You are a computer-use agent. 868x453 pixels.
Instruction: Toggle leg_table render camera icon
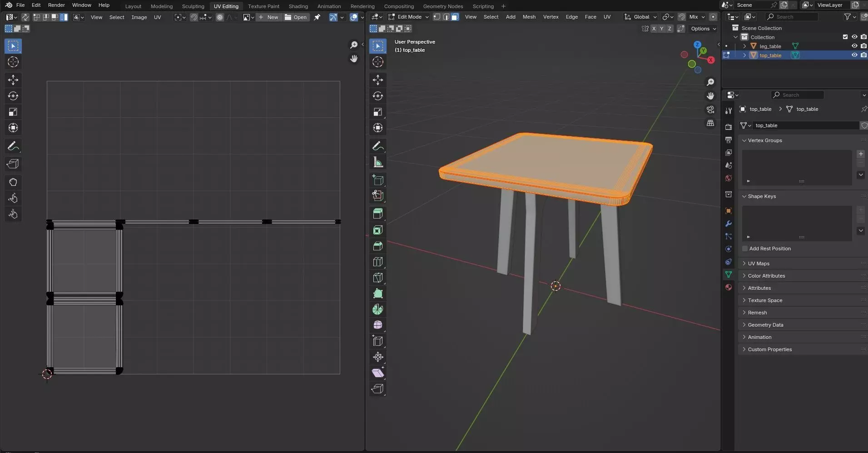[863, 46]
